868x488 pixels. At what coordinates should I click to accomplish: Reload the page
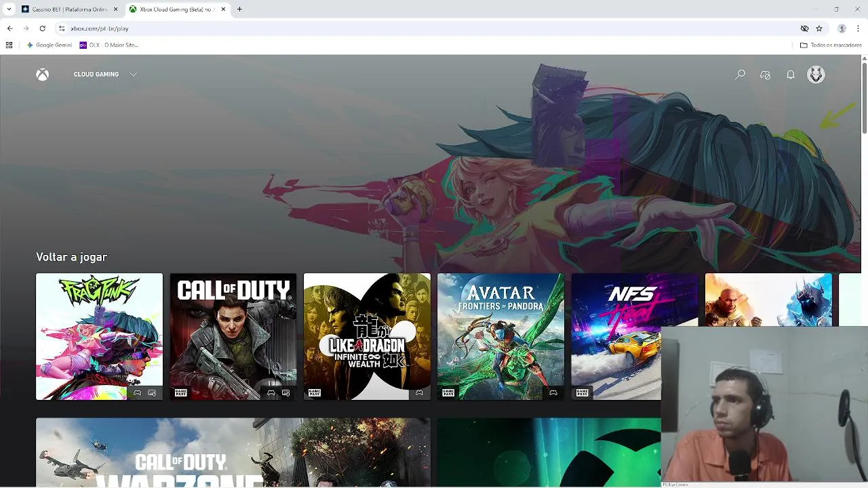(x=42, y=28)
